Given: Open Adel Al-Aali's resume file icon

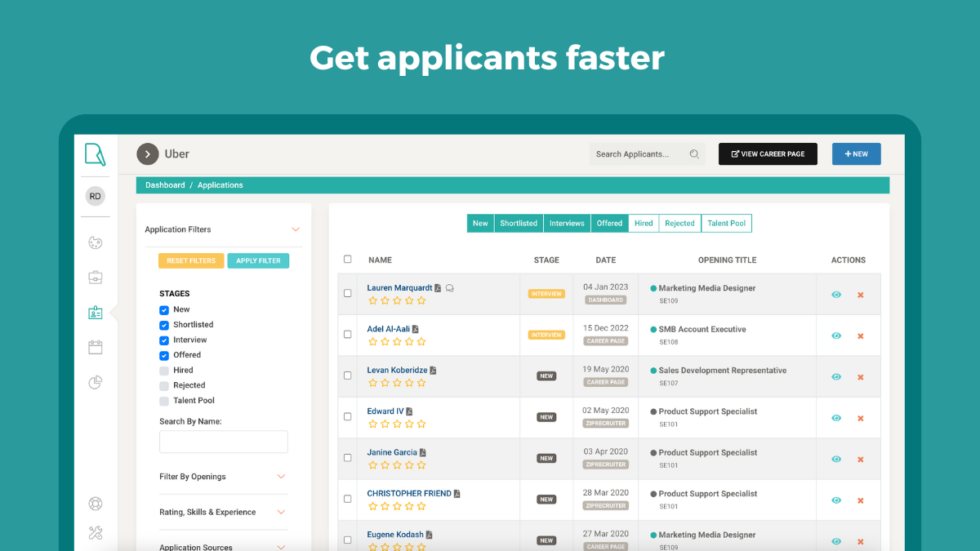Looking at the screenshot, I should [416, 329].
